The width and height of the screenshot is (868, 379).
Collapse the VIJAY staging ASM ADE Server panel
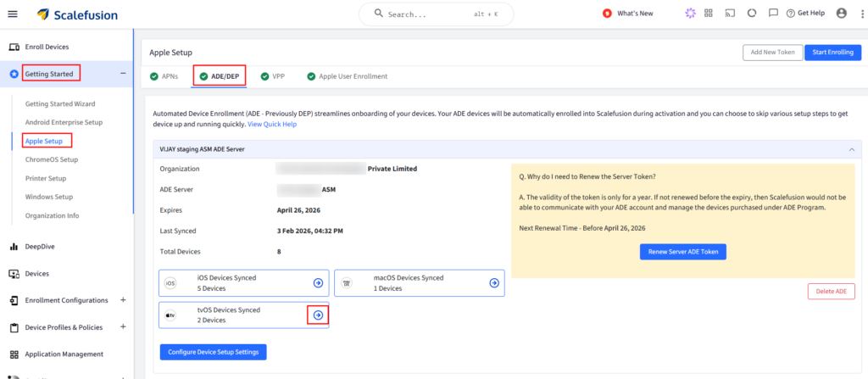click(851, 149)
